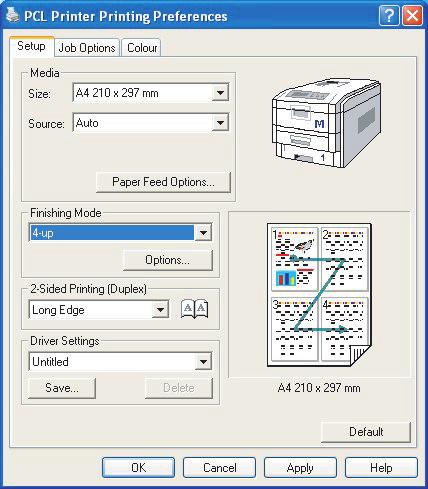Viewport: 428px width, 489px height.
Task: Open Paper Feed Options
Action: click(163, 182)
